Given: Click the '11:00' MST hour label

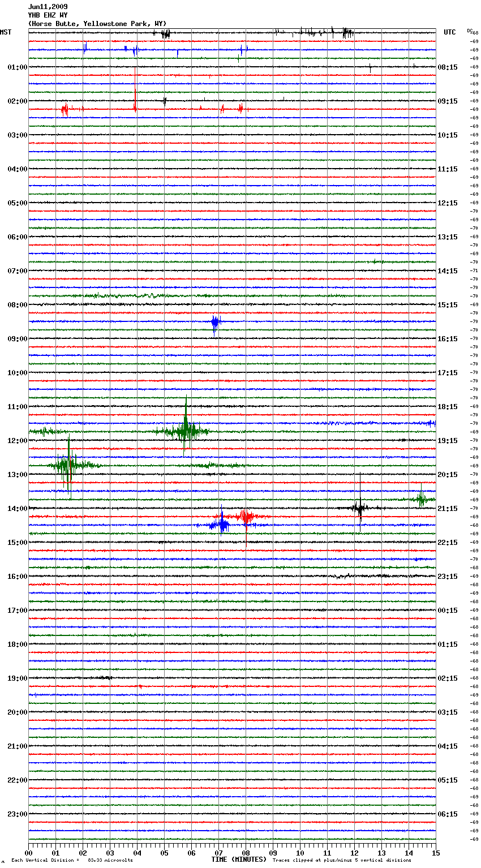Looking at the screenshot, I should click(x=18, y=407).
